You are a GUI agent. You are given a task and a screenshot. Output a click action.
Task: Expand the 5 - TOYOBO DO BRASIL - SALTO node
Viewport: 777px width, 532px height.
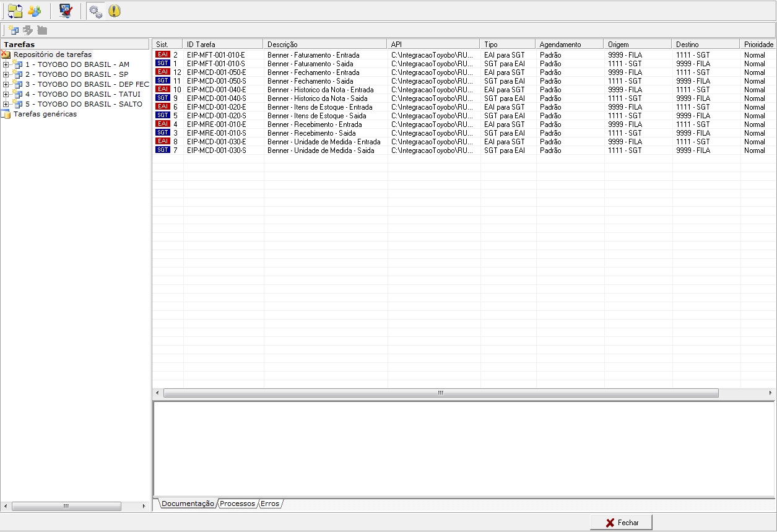click(6, 105)
